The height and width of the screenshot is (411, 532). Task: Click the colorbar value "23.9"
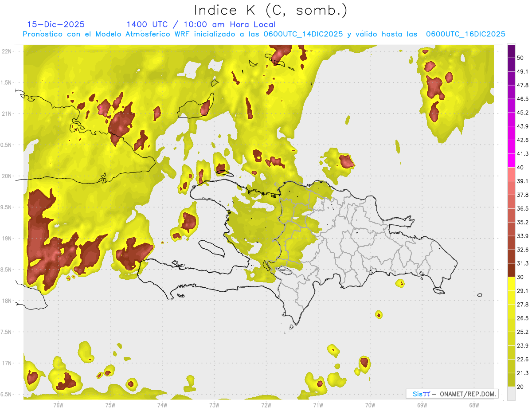pyautogui.click(x=523, y=346)
